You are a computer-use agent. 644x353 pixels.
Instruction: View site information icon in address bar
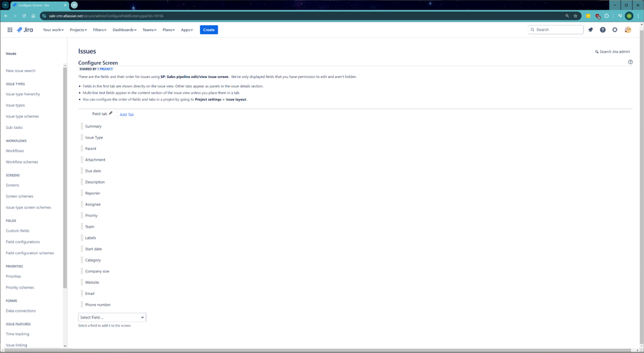tap(44, 16)
